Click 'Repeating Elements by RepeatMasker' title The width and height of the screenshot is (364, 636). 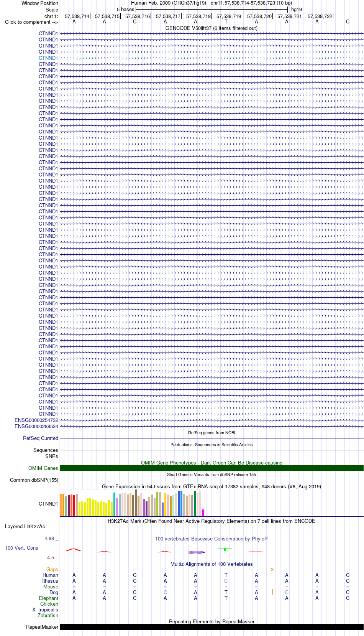[212, 621]
